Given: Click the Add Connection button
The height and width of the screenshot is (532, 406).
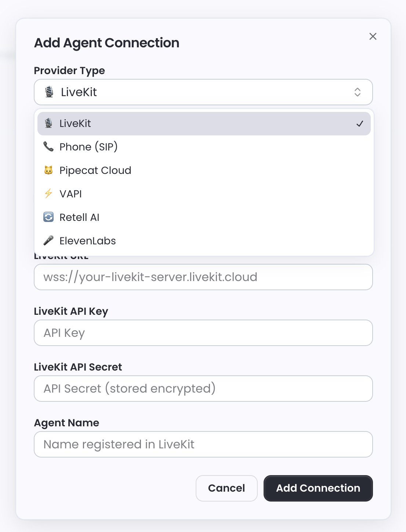Looking at the screenshot, I should 318,488.
